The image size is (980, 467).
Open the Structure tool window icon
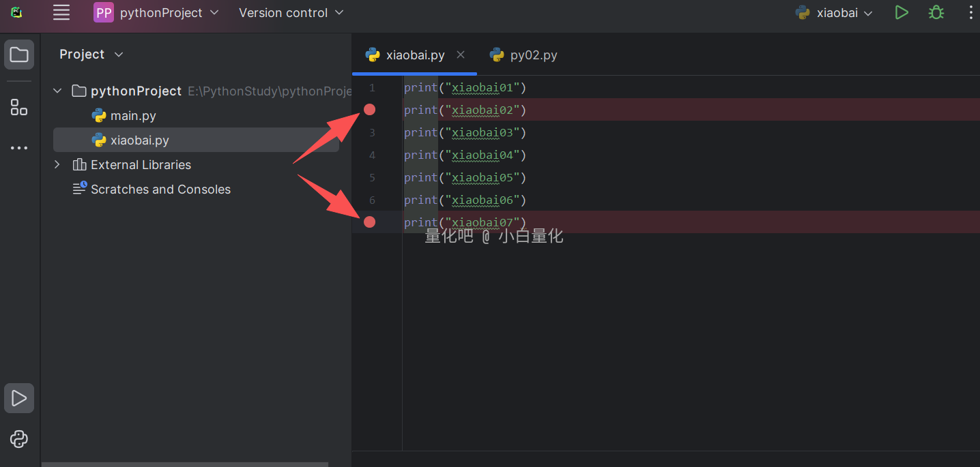[x=19, y=107]
